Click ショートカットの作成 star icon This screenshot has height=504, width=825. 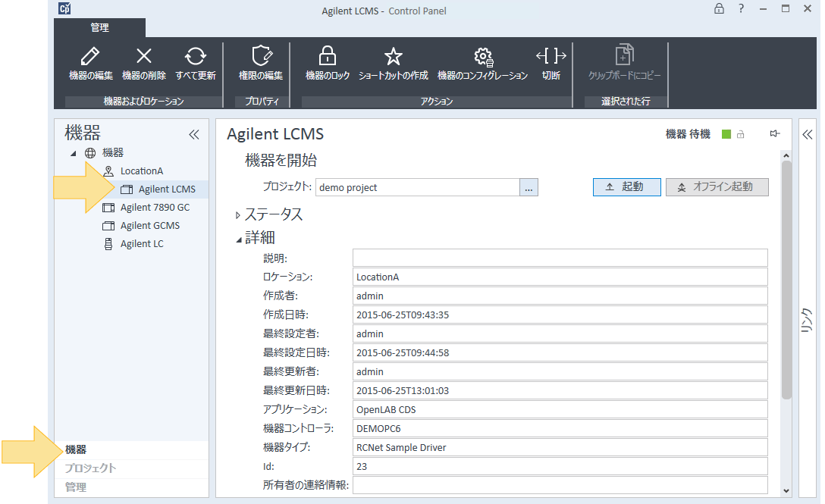click(393, 56)
